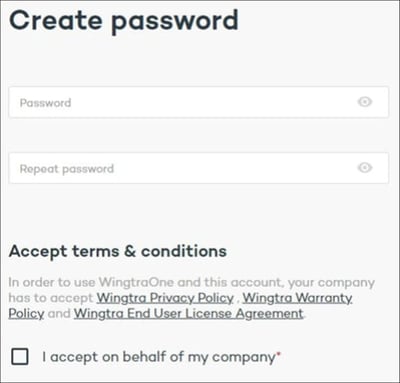
Task: Click the "Repeat password" placeholder text
Action: (x=67, y=169)
